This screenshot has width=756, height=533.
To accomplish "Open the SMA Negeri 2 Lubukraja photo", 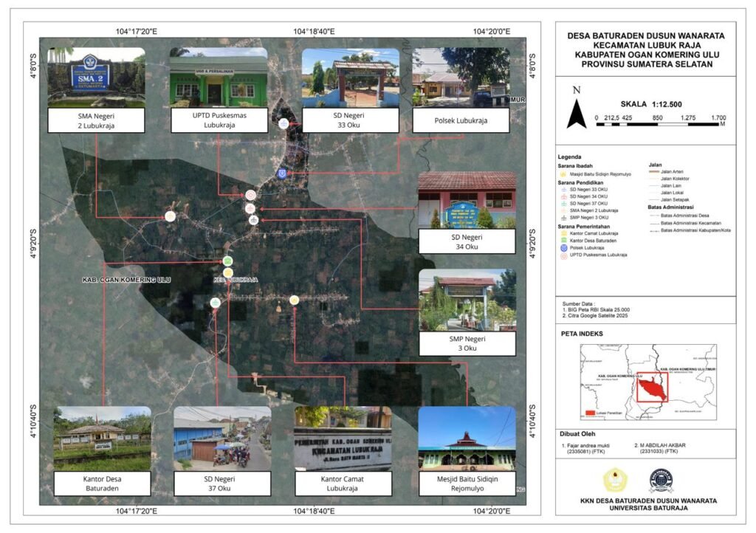I will click(x=96, y=78).
